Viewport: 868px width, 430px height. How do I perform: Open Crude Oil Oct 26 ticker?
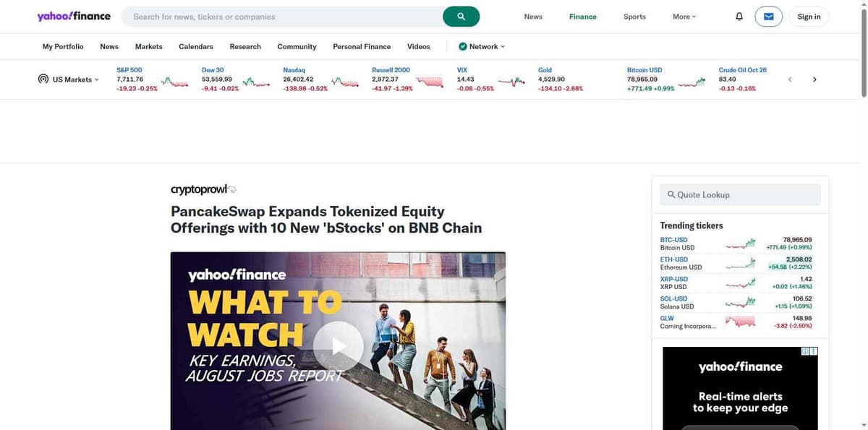click(743, 70)
